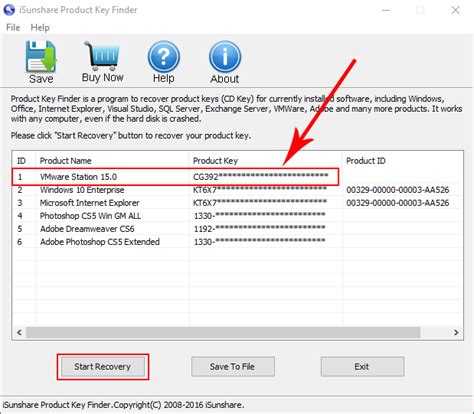Click Windows 10 Enterprise Product ID value

(x=398, y=190)
